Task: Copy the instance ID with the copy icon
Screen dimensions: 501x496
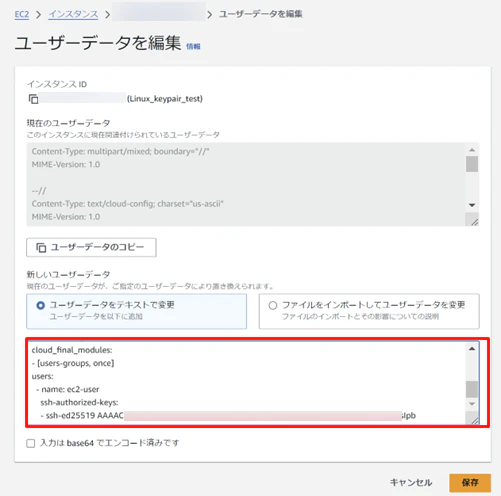Action: pyautogui.click(x=33, y=99)
